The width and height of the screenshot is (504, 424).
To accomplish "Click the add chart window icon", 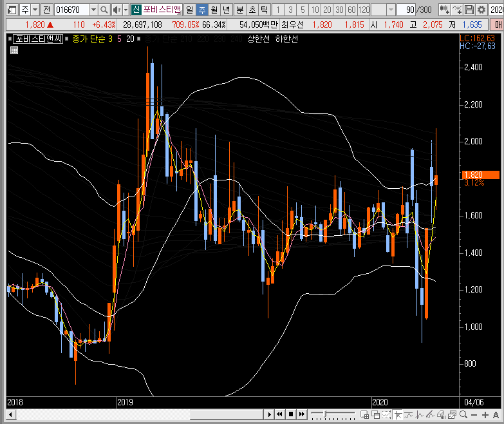I will [364, 415].
